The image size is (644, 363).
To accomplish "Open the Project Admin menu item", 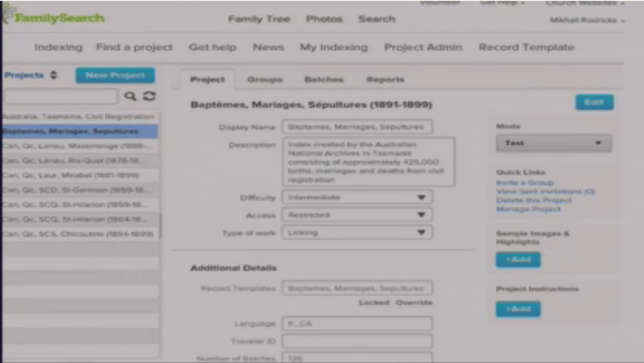I will click(423, 47).
